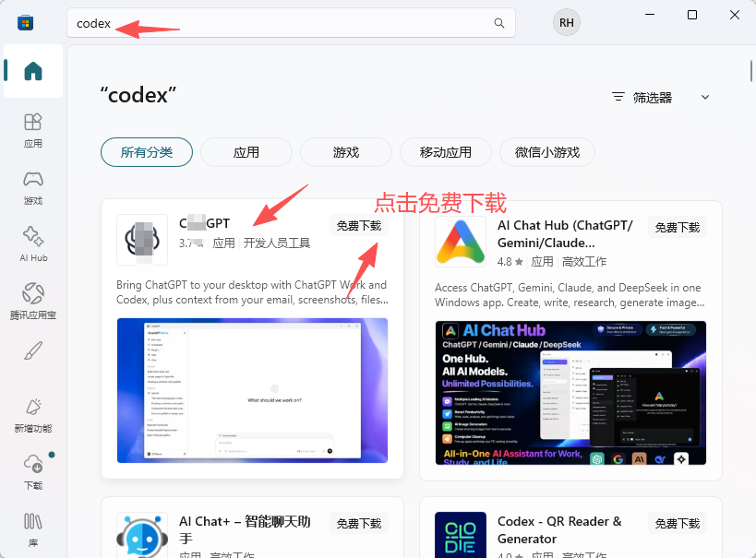Click the AI Chat Hub 4.8 star rating
The width and height of the screenshot is (756, 558).
coord(510,262)
